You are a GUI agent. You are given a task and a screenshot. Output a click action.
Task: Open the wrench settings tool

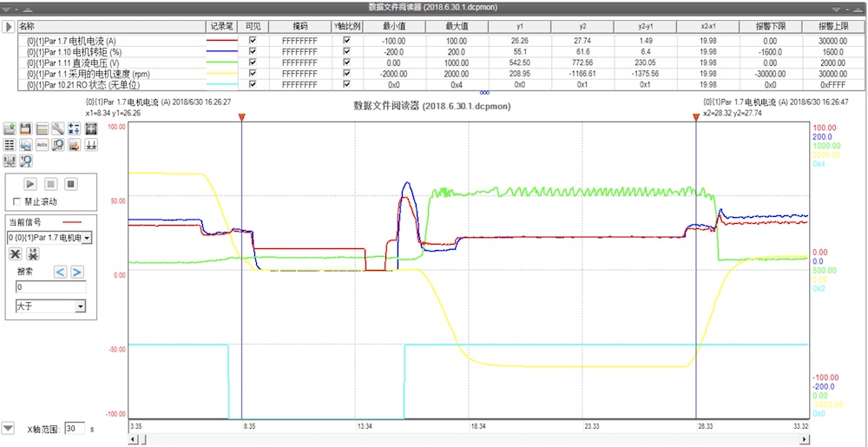point(57,129)
